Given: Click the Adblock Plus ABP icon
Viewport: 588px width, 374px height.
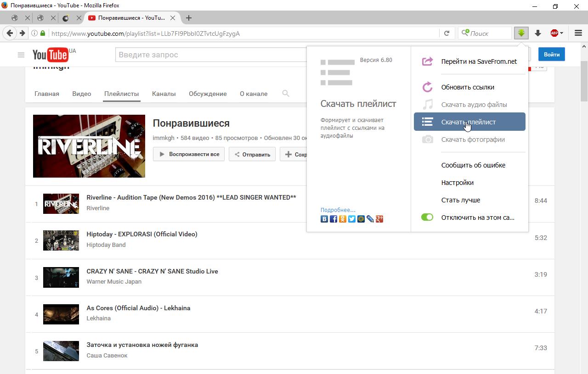Looking at the screenshot, I should [x=554, y=33].
